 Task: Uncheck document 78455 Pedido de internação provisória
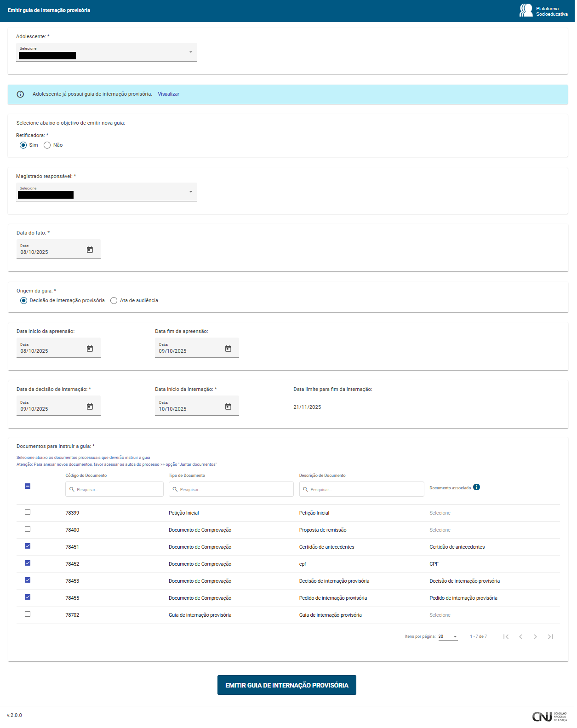[x=28, y=597]
